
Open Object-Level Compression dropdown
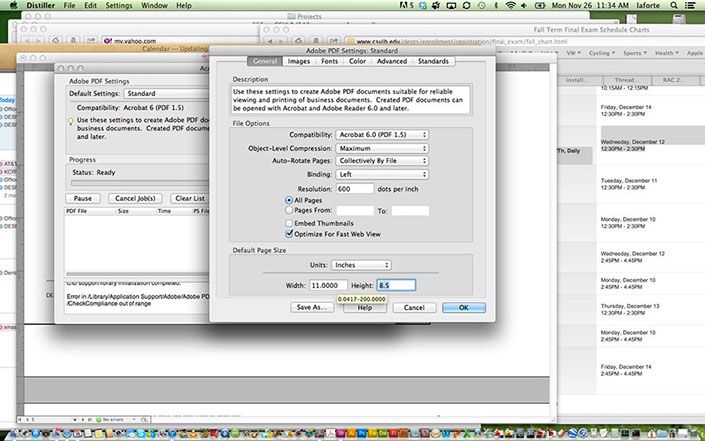[382, 148]
